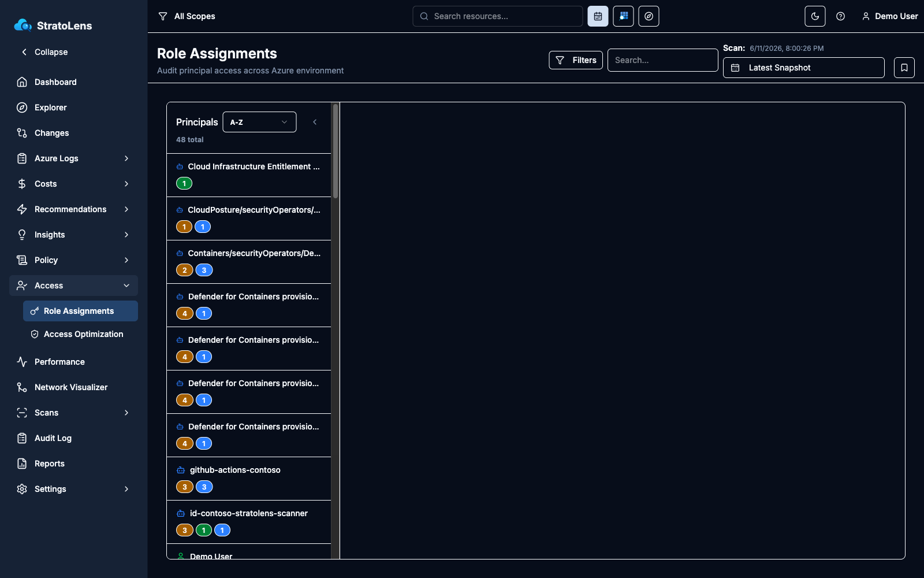The image size is (924, 578).
Task: Click the Principals list scrollbar
Action: tap(335, 150)
